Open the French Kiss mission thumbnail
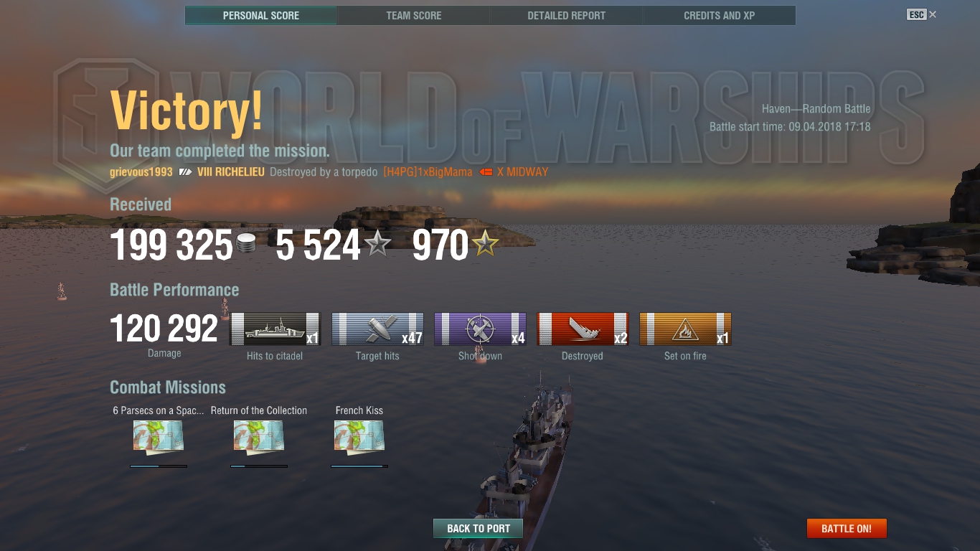This screenshot has height=551, width=980. (359, 438)
